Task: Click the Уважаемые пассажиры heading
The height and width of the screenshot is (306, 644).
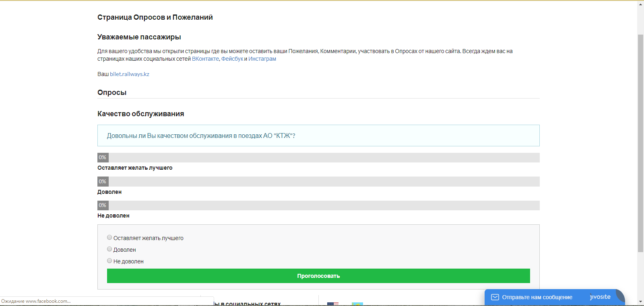Action: tap(139, 37)
